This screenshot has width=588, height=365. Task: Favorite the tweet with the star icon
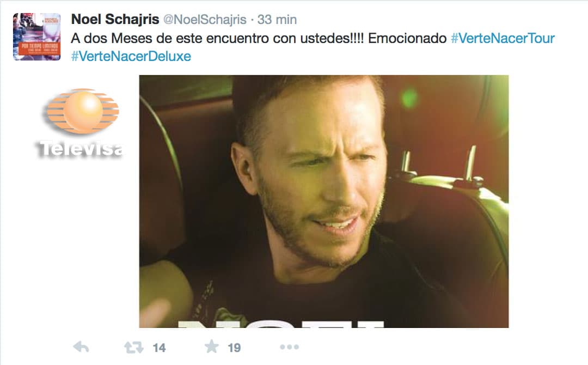211,346
